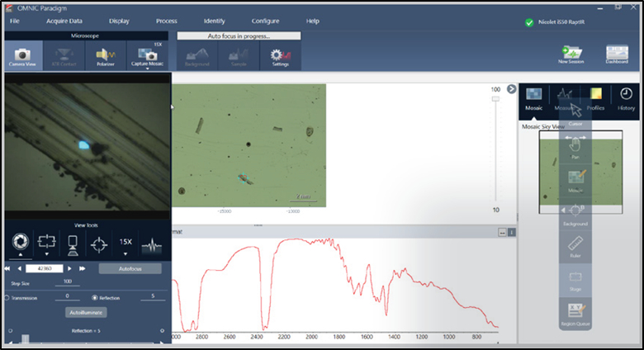Select the Polarizer tool
This screenshot has height=350, width=644.
click(106, 56)
